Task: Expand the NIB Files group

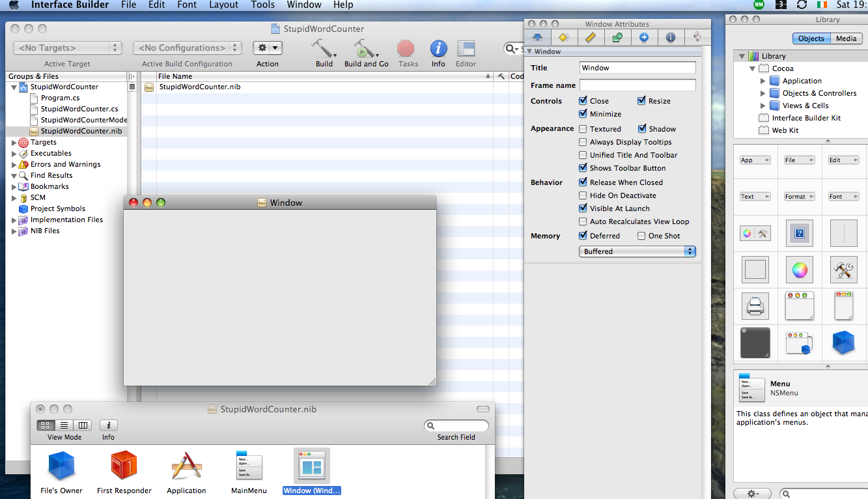Action: click(x=14, y=231)
